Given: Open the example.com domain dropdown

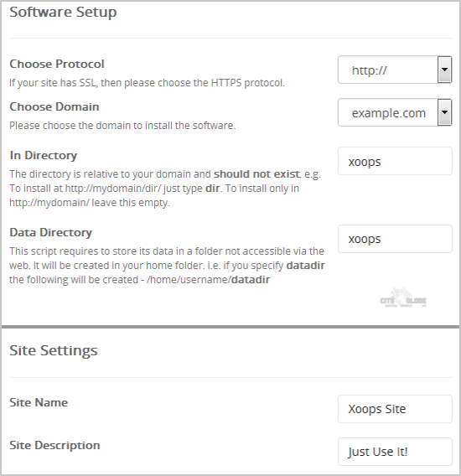Looking at the screenshot, I should (395, 112).
